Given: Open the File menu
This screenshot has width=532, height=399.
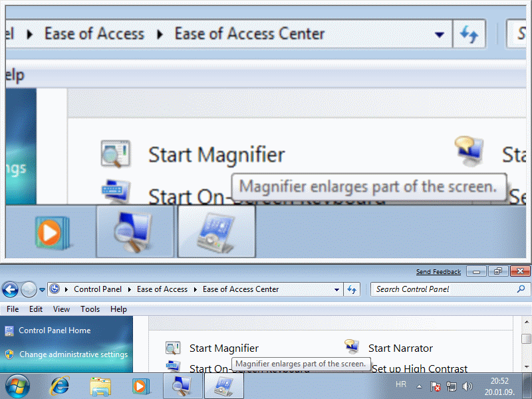Looking at the screenshot, I should click(13, 309).
